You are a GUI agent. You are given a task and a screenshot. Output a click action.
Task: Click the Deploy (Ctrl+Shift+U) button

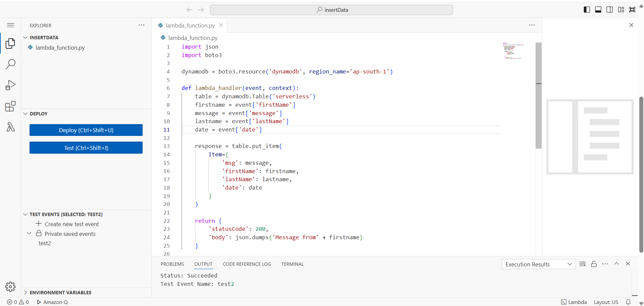click(86, 130)
